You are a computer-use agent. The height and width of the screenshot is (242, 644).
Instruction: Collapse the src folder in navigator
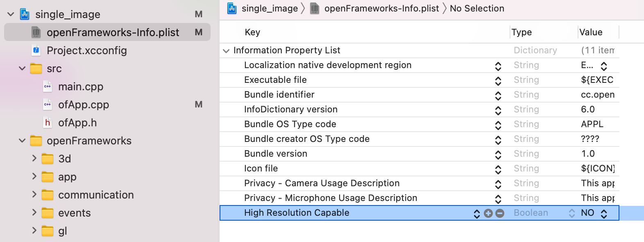pos(22,68)
